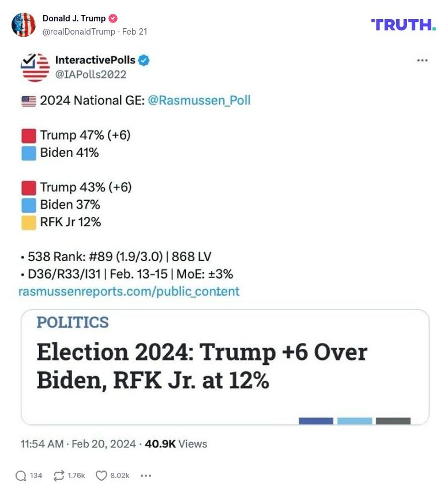The width and height of the screenshot is (448, 493).
Task: Open InteractivePolls profile avatar
Action: 35,66
